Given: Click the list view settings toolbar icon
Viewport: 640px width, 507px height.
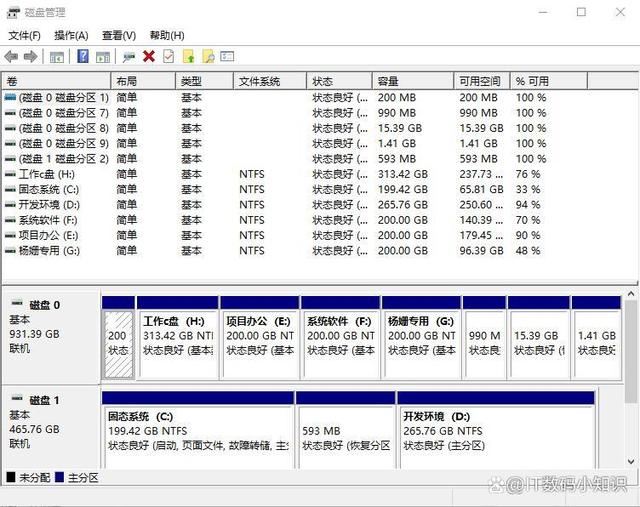Looking at the screenshot, I should click(227, 56).
